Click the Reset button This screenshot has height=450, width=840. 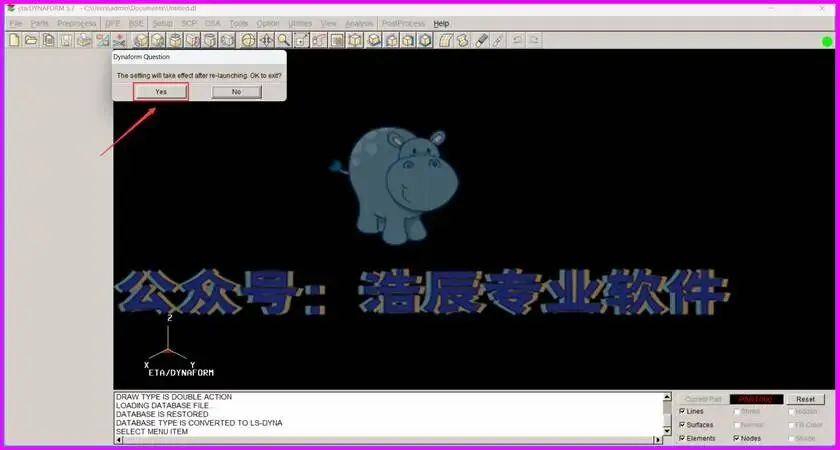tap(805, 399)
